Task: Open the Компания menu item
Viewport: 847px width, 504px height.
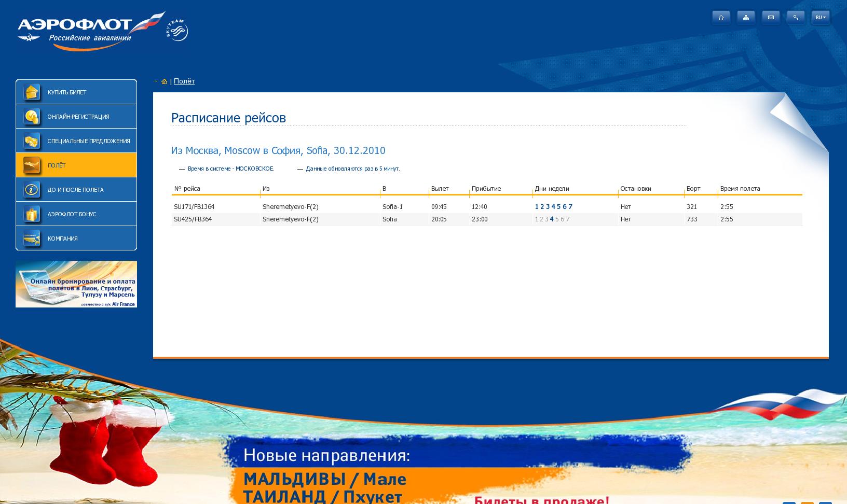Action: pos(76,238)
